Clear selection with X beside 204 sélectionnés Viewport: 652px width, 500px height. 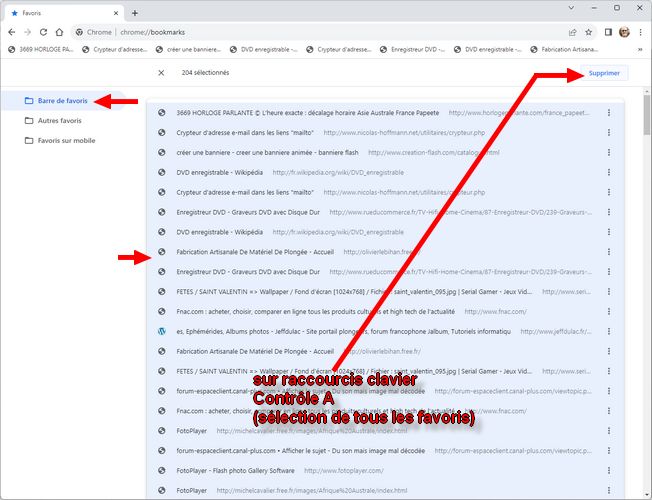[x=161, y=73]
